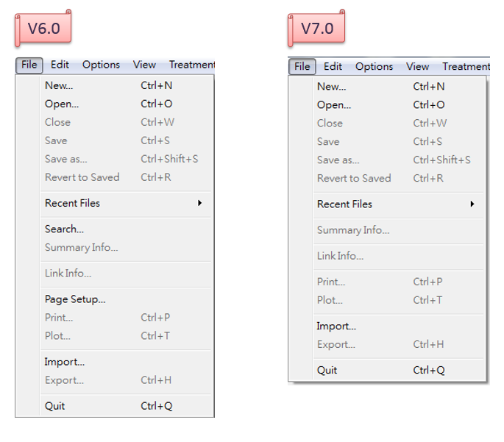Open the View menu in V7.0 window

click(417, 66)
